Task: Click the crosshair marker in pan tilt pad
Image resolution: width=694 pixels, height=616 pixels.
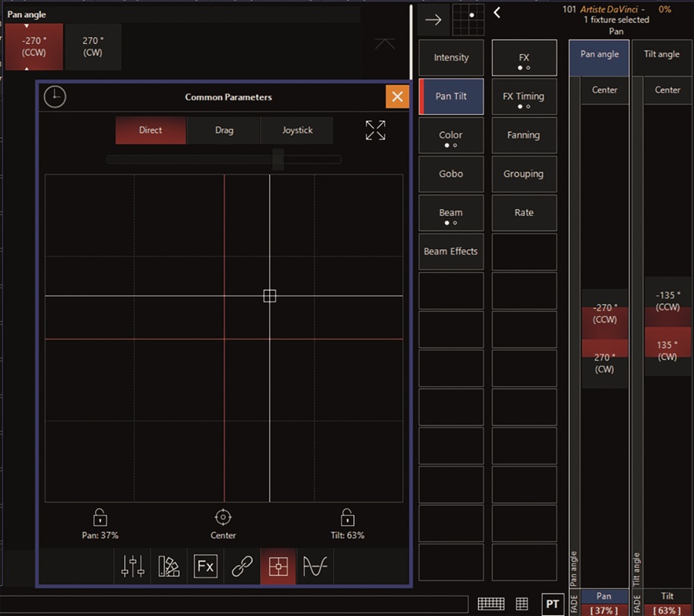Action: 270,295
